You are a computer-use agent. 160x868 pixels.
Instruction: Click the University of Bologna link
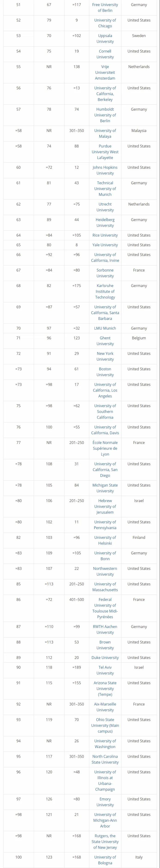tap(105, 860)
